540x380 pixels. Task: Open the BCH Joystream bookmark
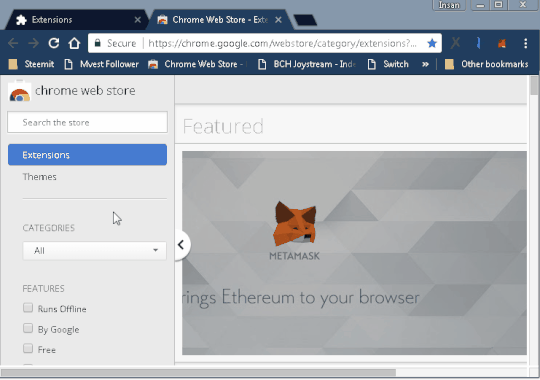(307, 64)
